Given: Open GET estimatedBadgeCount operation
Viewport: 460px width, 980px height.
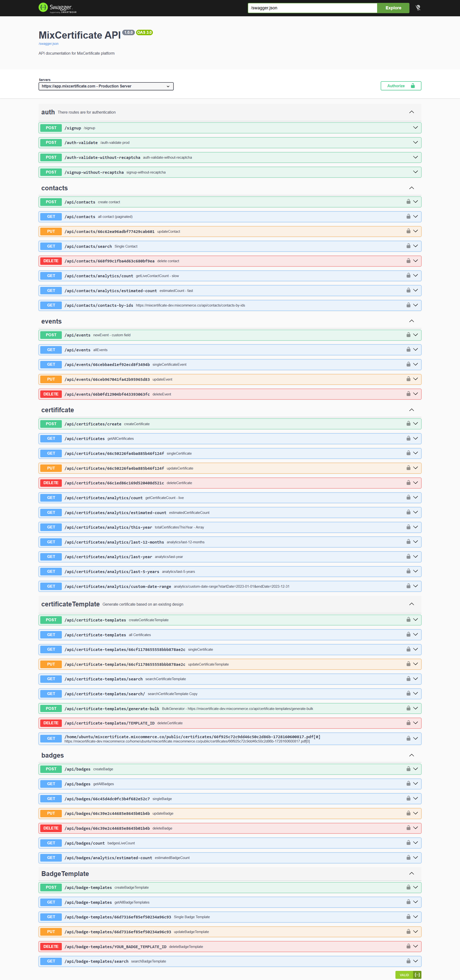Looking at the screenshot, I should pos(230,858).
